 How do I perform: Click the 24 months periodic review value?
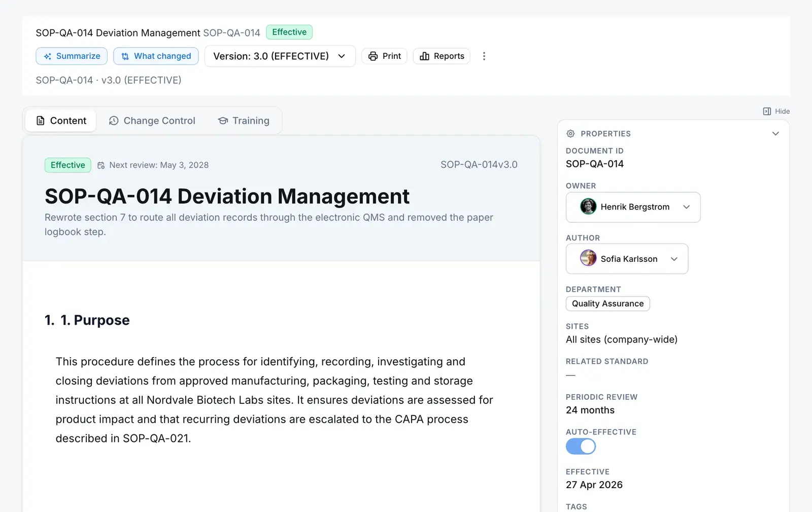click(590, 410)
